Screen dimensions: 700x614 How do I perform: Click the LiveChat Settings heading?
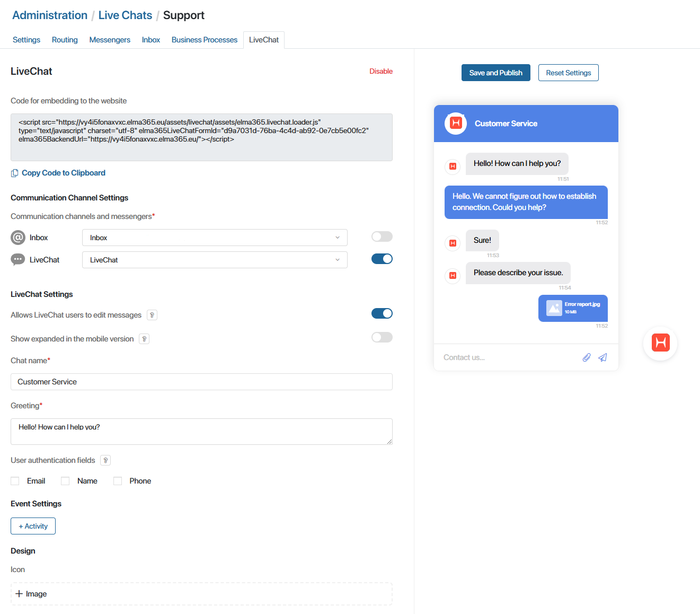[42, 294]
